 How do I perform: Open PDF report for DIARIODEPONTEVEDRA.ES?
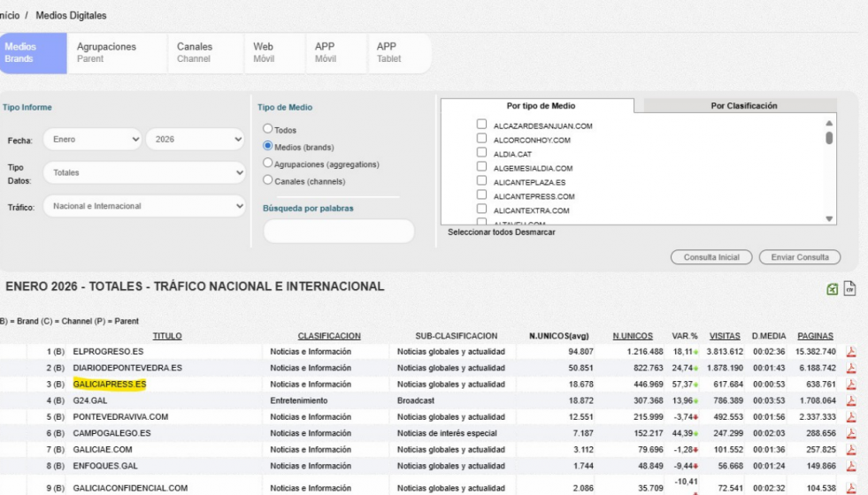(x=851, y=368)
